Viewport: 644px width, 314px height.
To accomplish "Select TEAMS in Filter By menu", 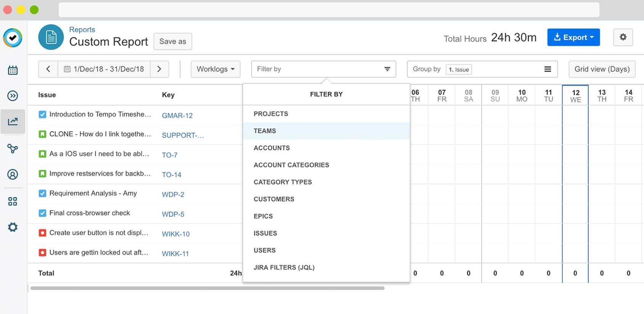I will [326, 131].
